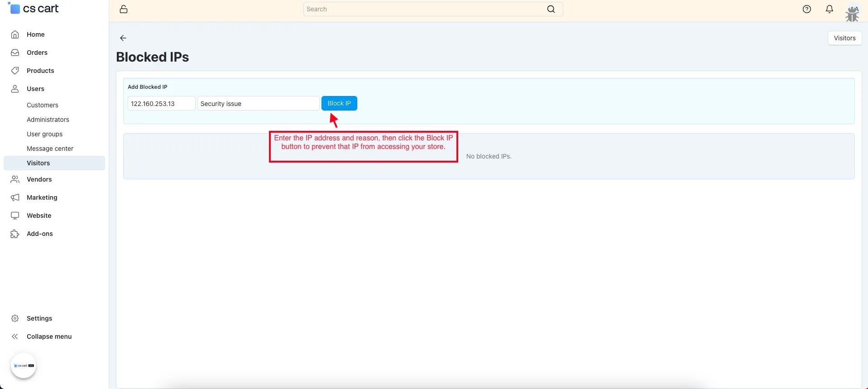Go back using the arrow icon
Image resolution: width=868 pixels, height=389 pixels.
(x=123, y=38)
